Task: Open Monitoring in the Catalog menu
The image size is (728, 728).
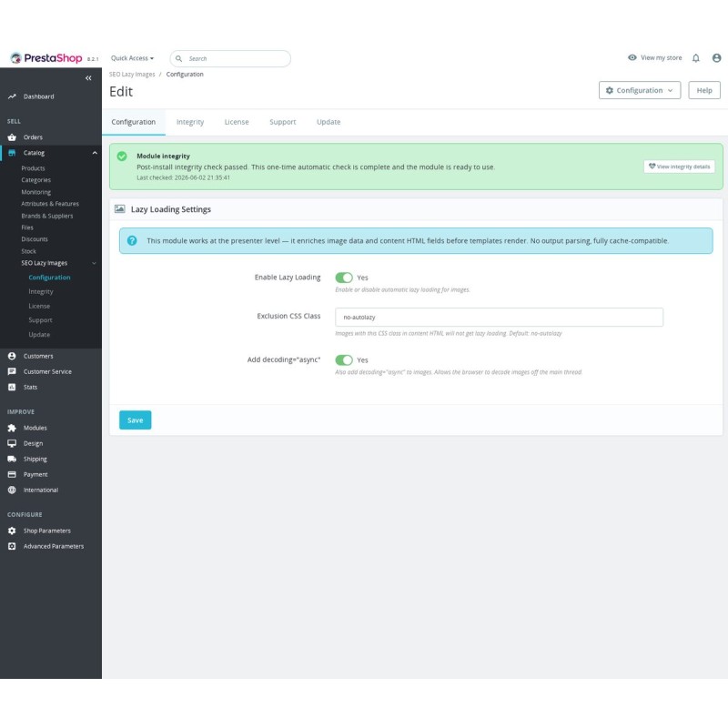Action: click(x=35, y=192)
